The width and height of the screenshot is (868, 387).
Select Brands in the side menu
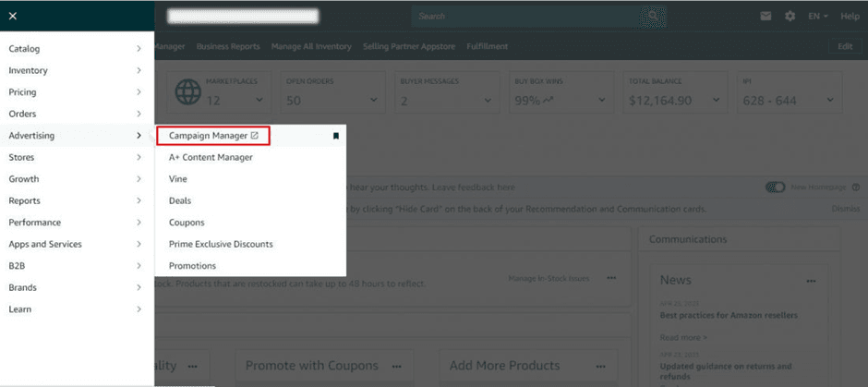point(77,287)
